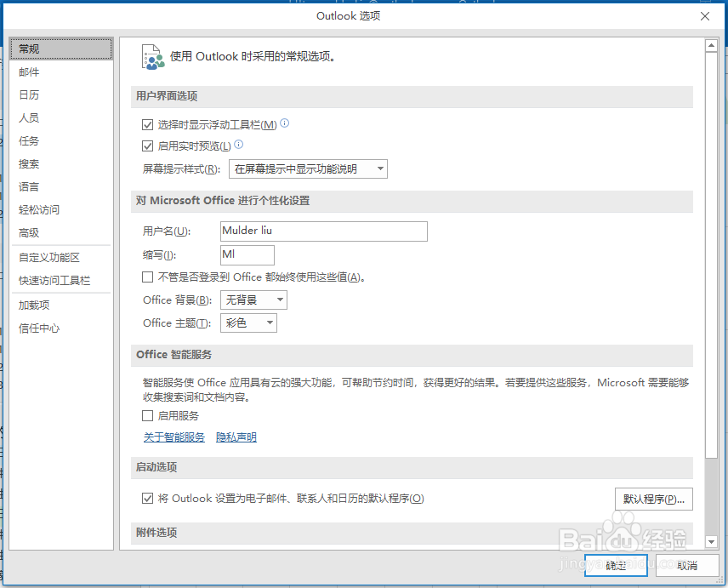This screenshot has width=728, height=588.
Task: Click the 默认程序(P)... button
Action: 654,500
